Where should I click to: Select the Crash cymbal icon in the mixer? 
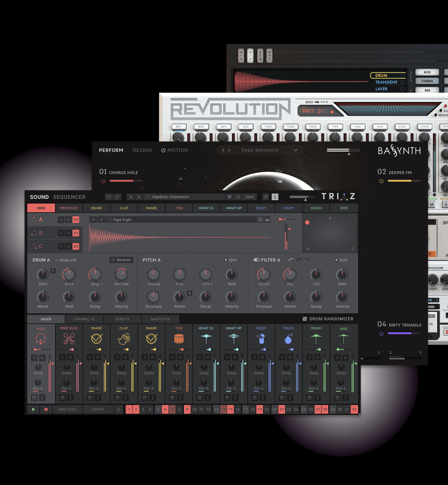pos(316,338)
